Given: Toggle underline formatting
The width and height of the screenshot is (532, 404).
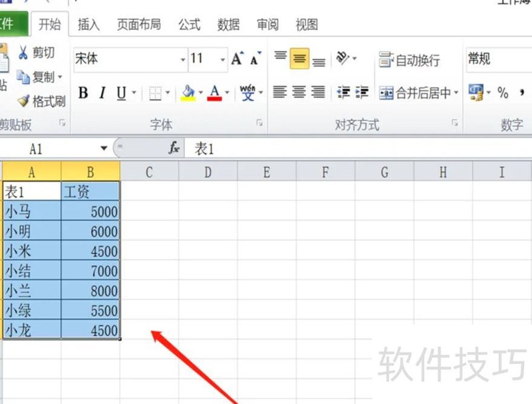Looking at the screenshot, I should (x=121, y=93).
